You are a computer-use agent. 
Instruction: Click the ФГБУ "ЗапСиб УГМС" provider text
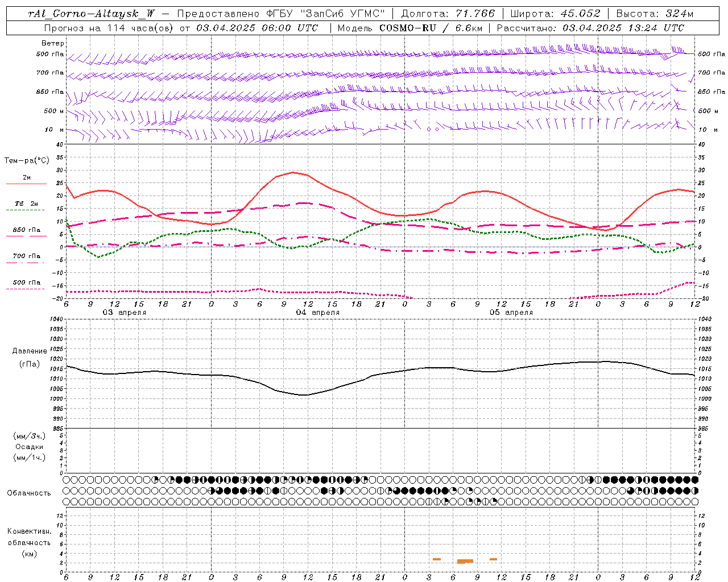click(325, 14)
